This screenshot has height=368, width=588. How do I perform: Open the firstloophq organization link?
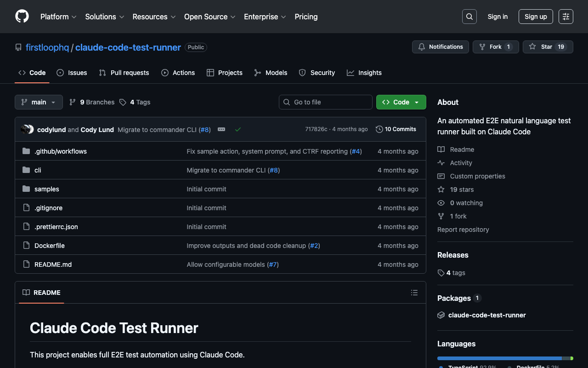(x=47, y=47)
